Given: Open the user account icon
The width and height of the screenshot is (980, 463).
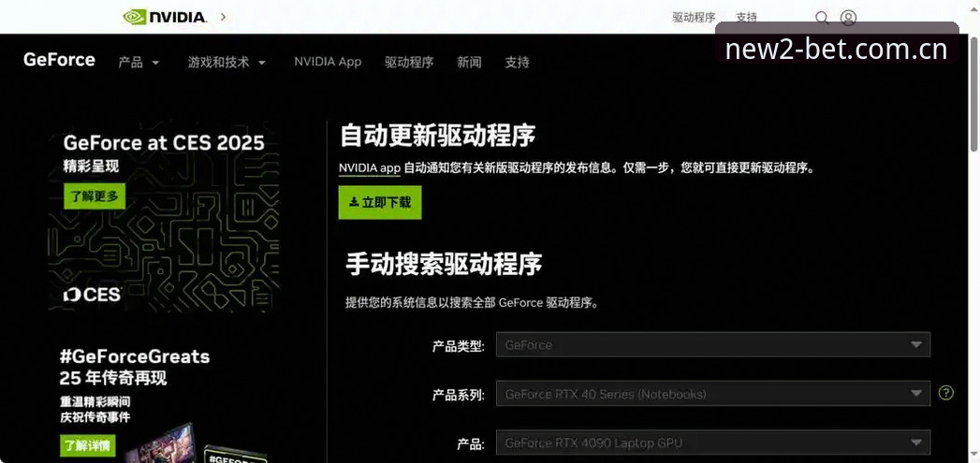Looking at the screenshot, I should (848, 18).
